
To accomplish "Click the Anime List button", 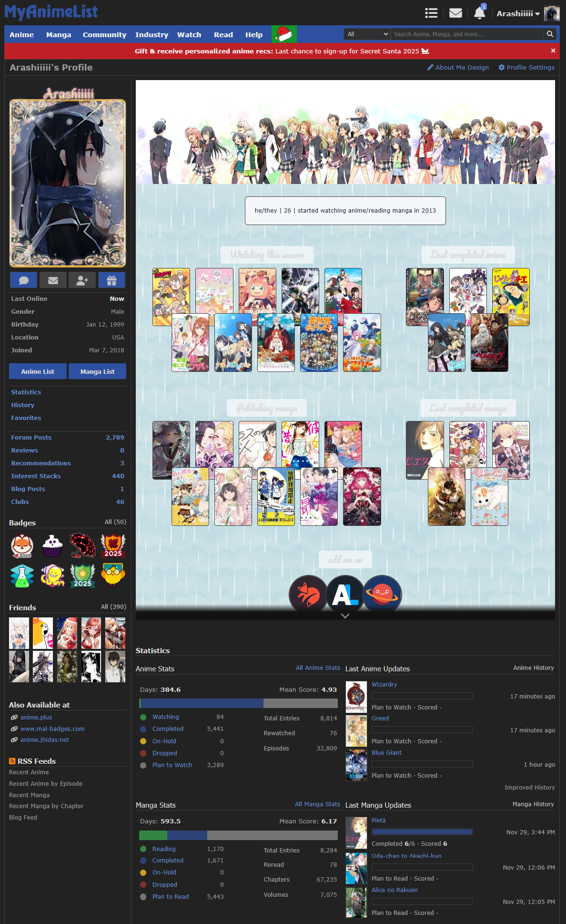I will (38, 371).
